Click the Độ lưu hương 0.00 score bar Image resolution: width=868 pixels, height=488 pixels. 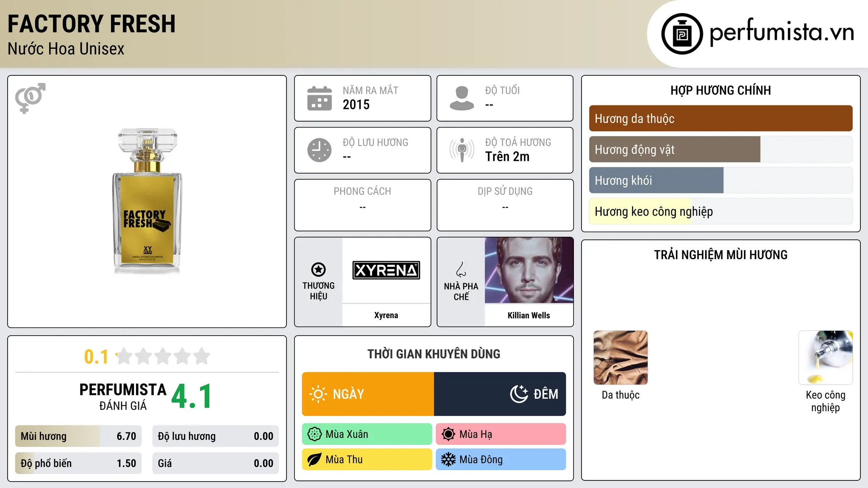(x=216, y=436)
